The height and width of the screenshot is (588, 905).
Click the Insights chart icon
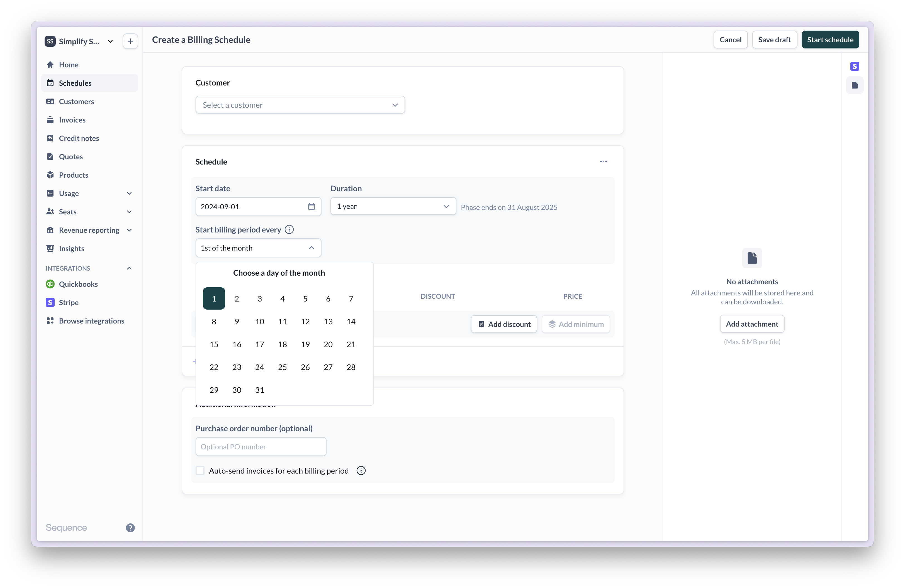50,248
